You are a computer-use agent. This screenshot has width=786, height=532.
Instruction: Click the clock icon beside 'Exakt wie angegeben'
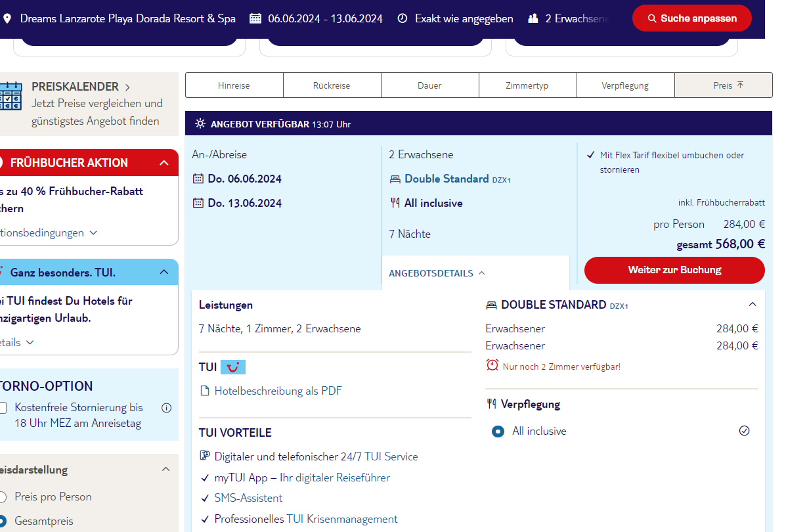click(x=403, y=18)
